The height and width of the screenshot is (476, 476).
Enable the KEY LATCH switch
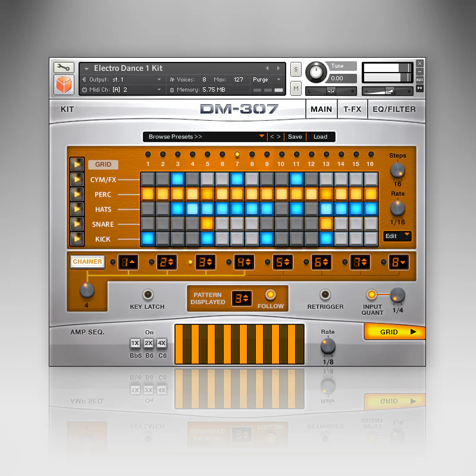tap(148, 295)
